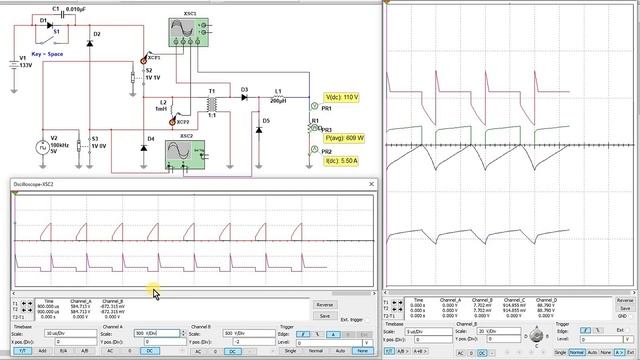Click the Reverse button on XSC2
Screen dimensions: 640x360
pos(324,305)
